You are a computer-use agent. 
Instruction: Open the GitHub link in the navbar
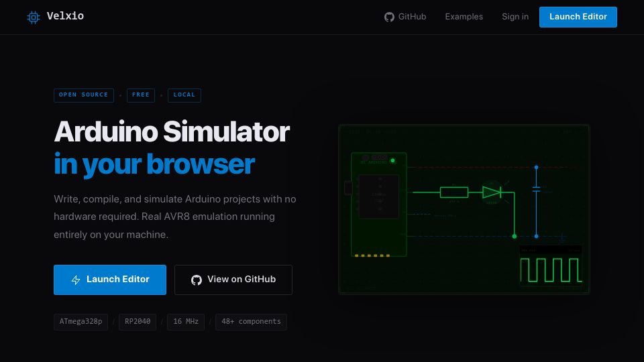pos(405,17)
